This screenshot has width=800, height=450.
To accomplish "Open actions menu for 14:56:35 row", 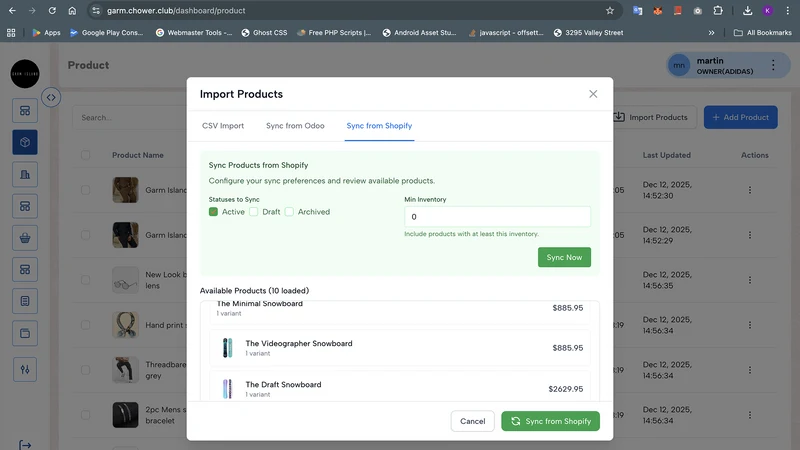I will [749, 280].
